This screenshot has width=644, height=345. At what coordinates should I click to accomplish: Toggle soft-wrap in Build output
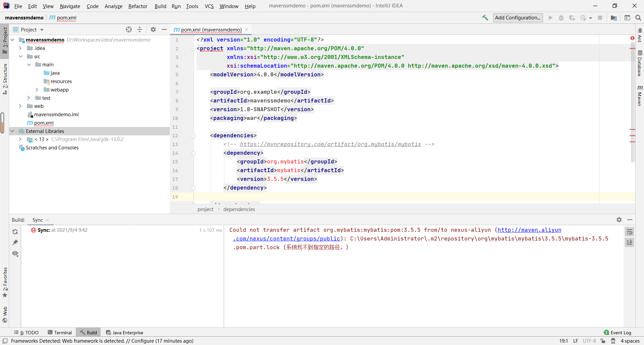coord(630,232)
